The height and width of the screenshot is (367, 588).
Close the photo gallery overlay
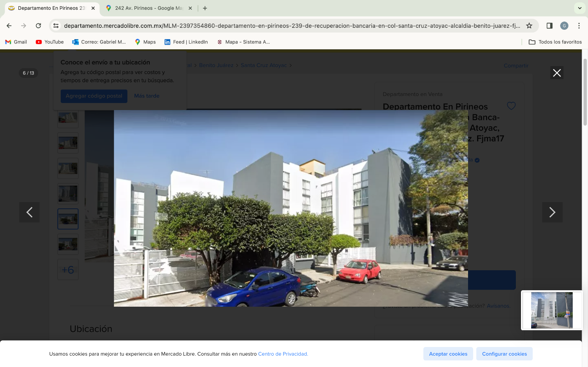[557, 73]
